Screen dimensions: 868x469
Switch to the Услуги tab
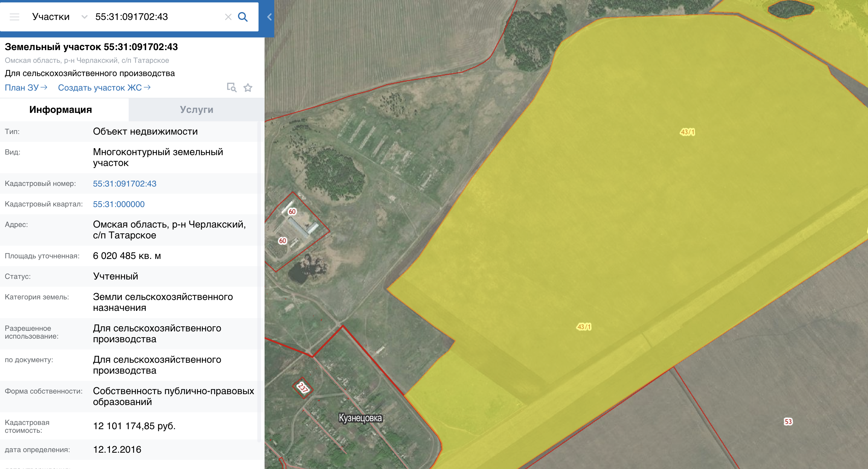(x=196, y=110)
